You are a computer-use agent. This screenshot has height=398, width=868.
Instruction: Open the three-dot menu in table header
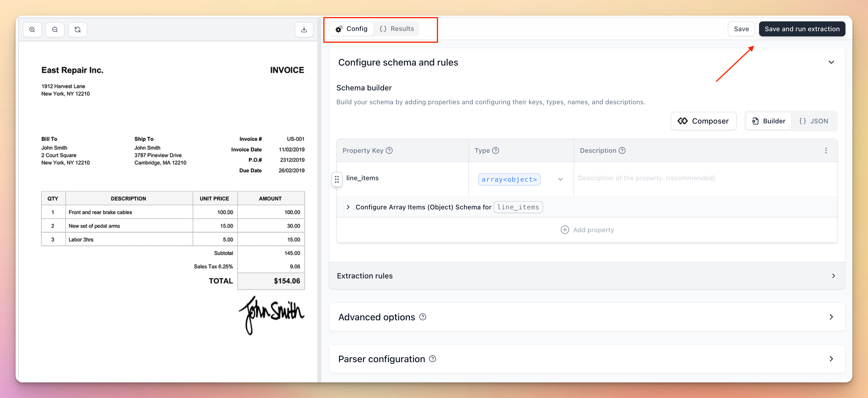click(826, 150)
